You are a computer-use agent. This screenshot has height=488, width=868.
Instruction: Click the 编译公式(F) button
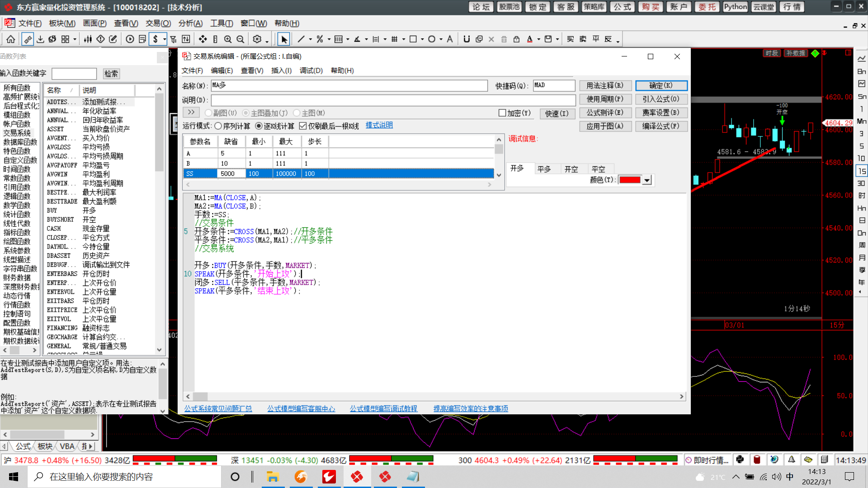(661, 126)
